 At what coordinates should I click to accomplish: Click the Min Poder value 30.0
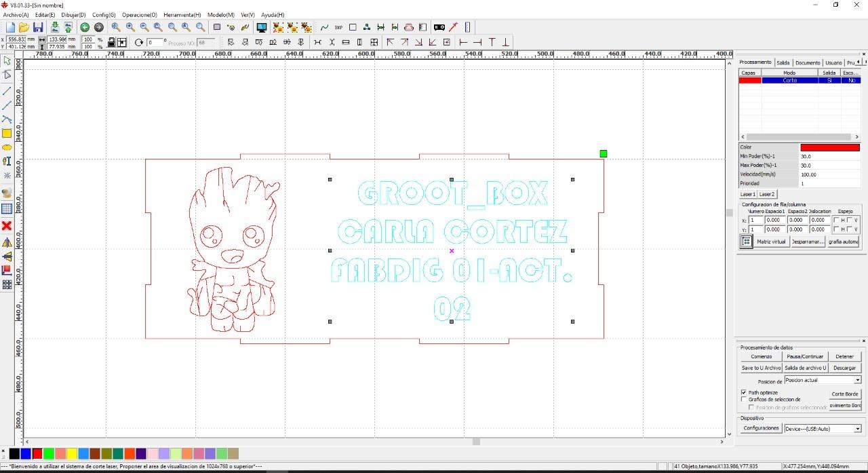829,156
